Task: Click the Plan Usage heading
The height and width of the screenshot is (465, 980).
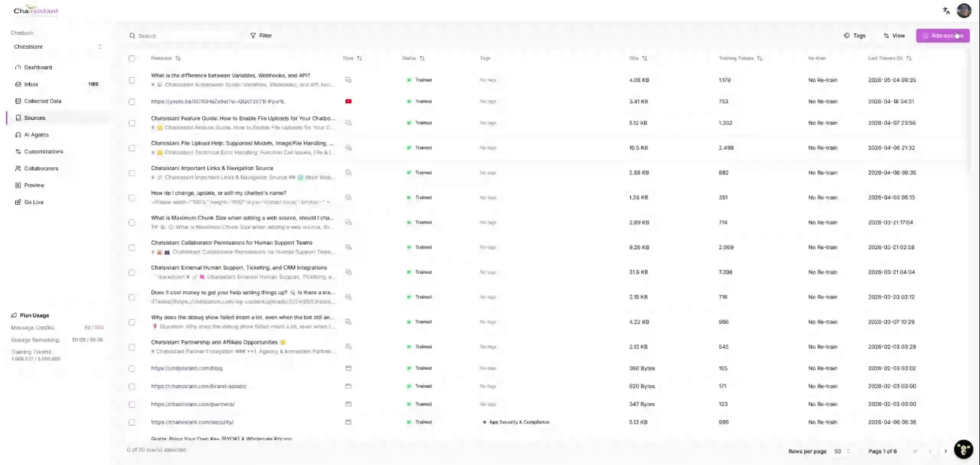Action: (x=34, y=315)
